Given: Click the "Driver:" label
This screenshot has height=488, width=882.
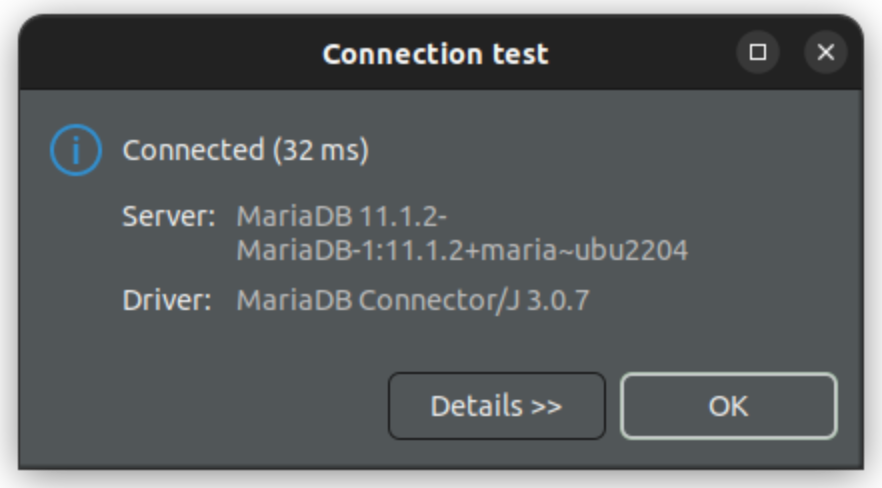Looking at the screenshot, I should coord(167,300).
